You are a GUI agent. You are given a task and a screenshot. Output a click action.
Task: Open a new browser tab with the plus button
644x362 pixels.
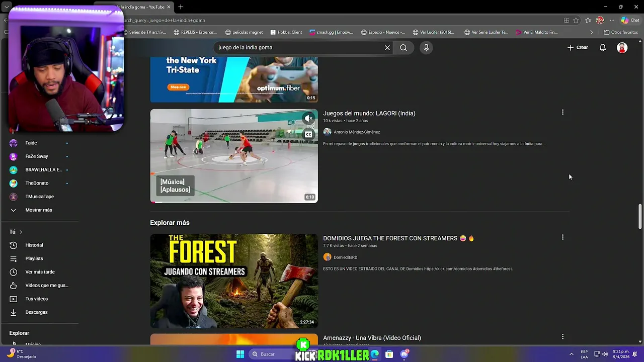(181, 7)
